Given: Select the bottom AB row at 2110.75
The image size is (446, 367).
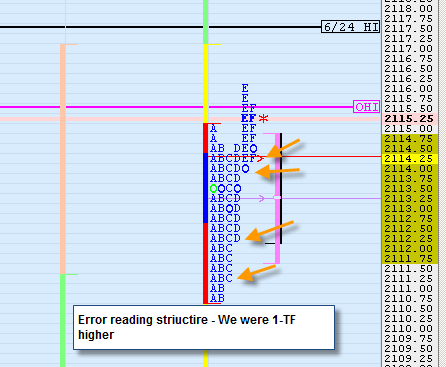Looking at the screenshot, I should click(x=217, y=298).
